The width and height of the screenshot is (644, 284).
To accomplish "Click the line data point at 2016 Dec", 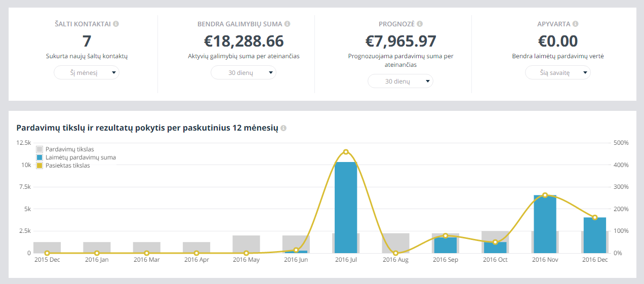I will click(595, 218).
